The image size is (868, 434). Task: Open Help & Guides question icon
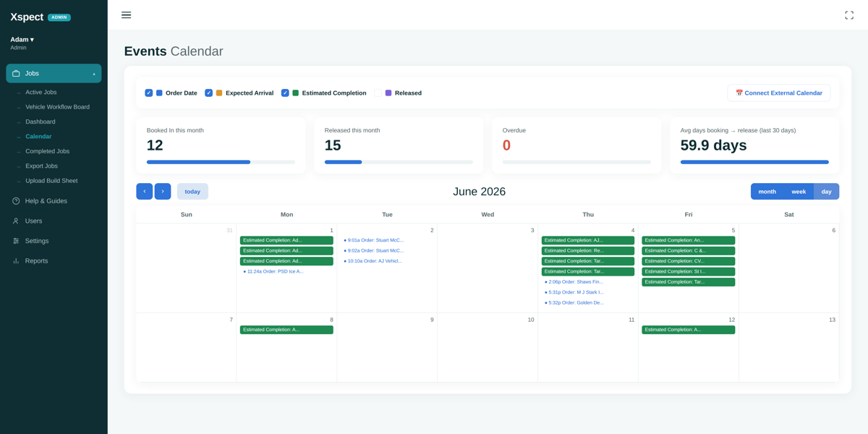click(16, 201)
